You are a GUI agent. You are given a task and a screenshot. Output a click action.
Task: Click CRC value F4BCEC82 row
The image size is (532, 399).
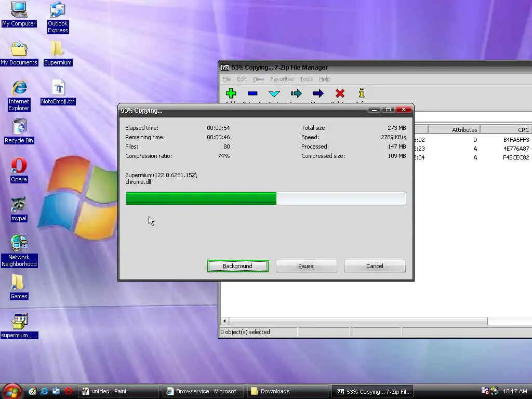pyautogui.click(x=516, y=157)
